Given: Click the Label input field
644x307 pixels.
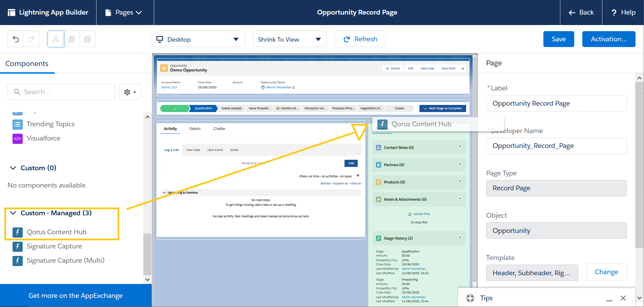Looking at the screenshot, I should [x=556, y=103].
